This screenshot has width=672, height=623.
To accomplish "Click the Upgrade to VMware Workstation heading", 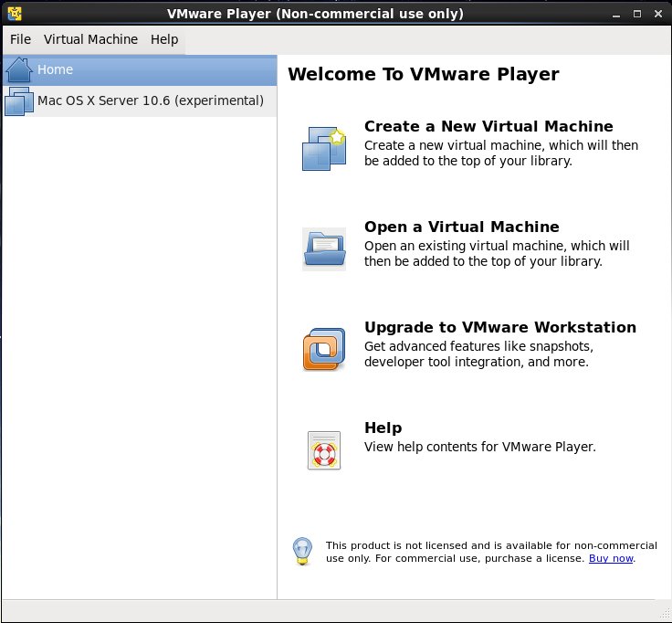I will pyautogui.click(x=500, y=327).
